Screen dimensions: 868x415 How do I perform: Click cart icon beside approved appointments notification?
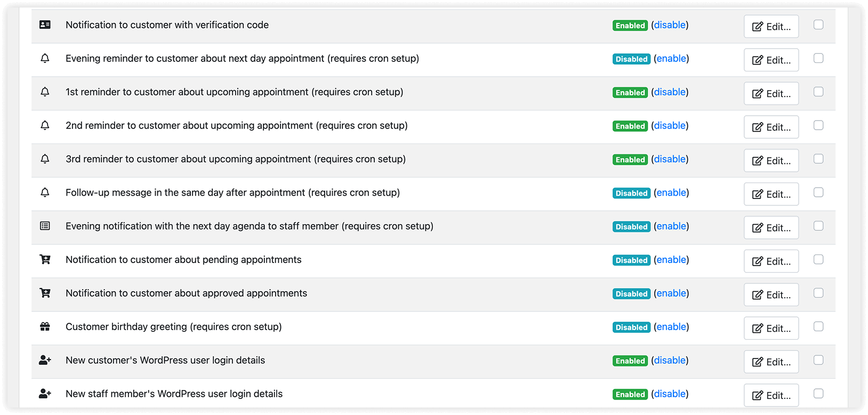click(x=45, y=293)
